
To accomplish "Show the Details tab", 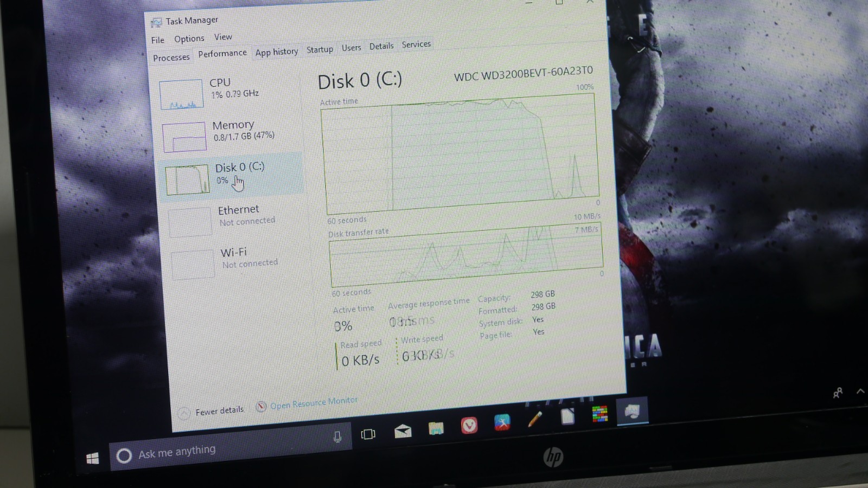I will [381, 47].
